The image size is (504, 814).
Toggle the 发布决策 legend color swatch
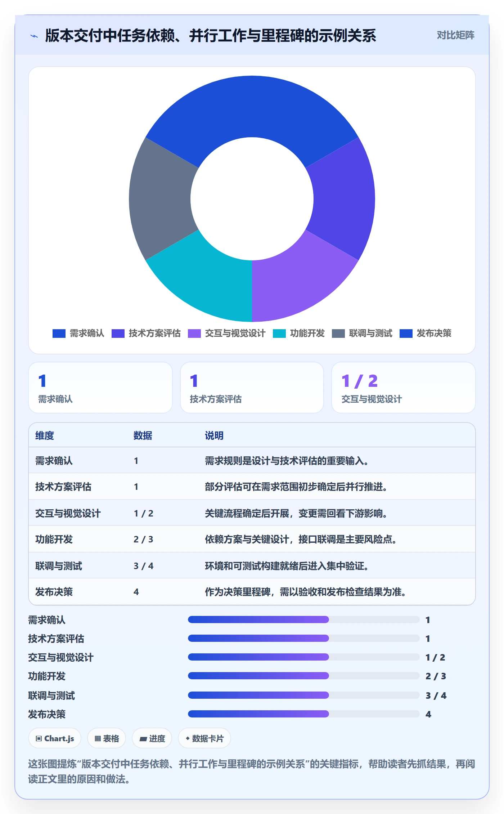(406, 334)
